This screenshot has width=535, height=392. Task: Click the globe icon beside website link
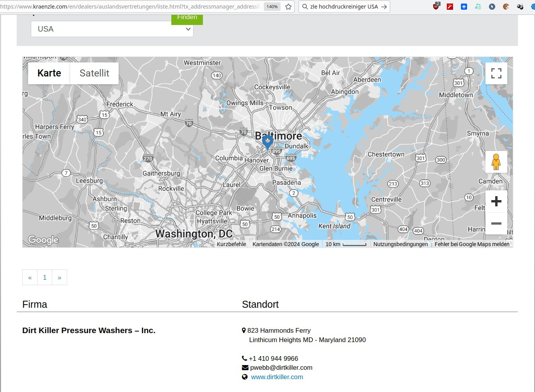[x=245, y=377]
